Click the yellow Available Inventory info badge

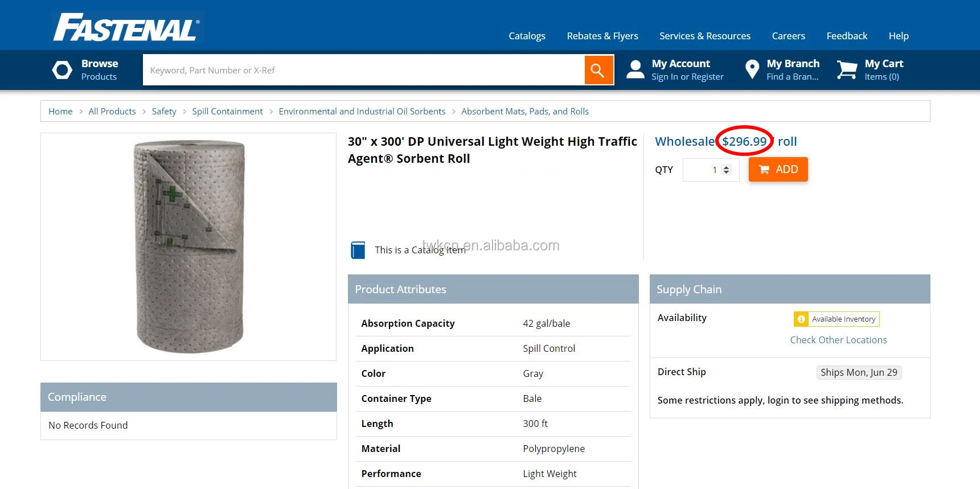point(836,319)
